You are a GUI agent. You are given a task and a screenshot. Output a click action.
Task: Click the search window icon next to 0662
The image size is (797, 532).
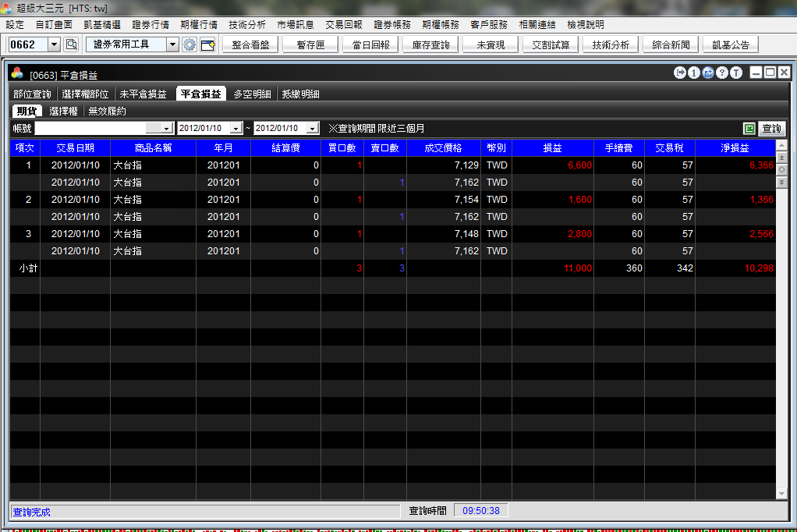click(72, 44)
